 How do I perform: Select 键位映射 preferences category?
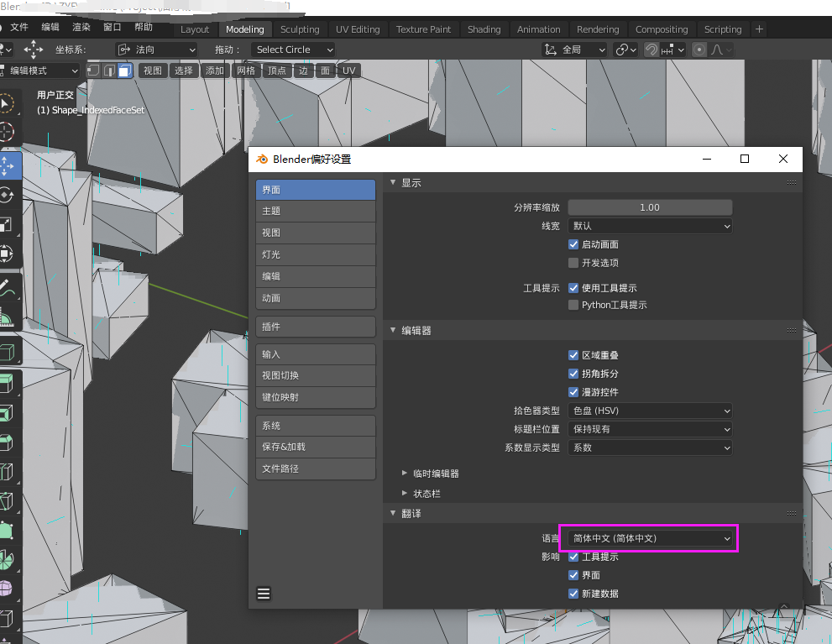click(x=316, y=397)
